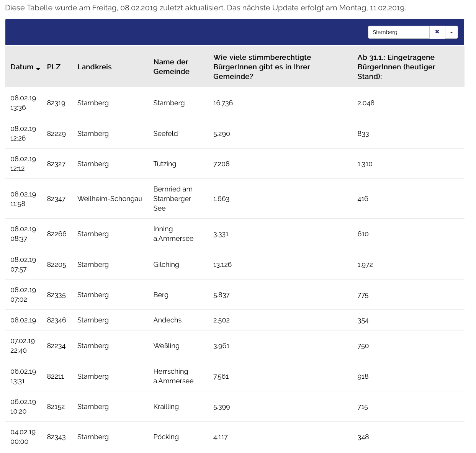Select the Pöcking date 04.02.19 cell
Viewport: 476px width, 453px height.
pos(23,437)
